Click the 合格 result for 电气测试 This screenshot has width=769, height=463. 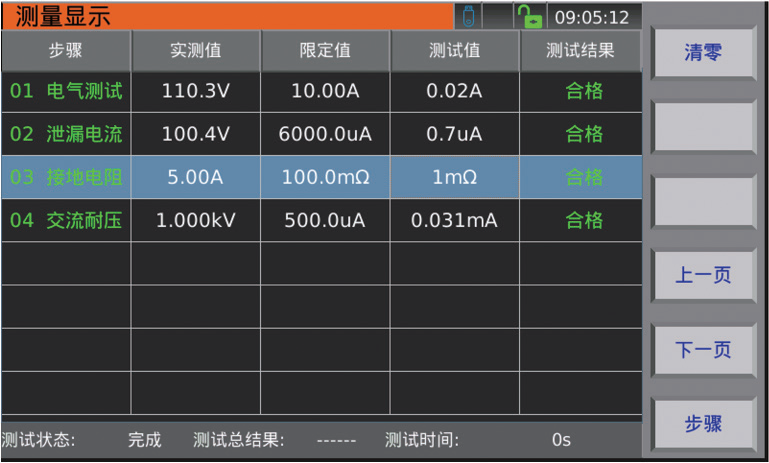click(x=584, y=91)
